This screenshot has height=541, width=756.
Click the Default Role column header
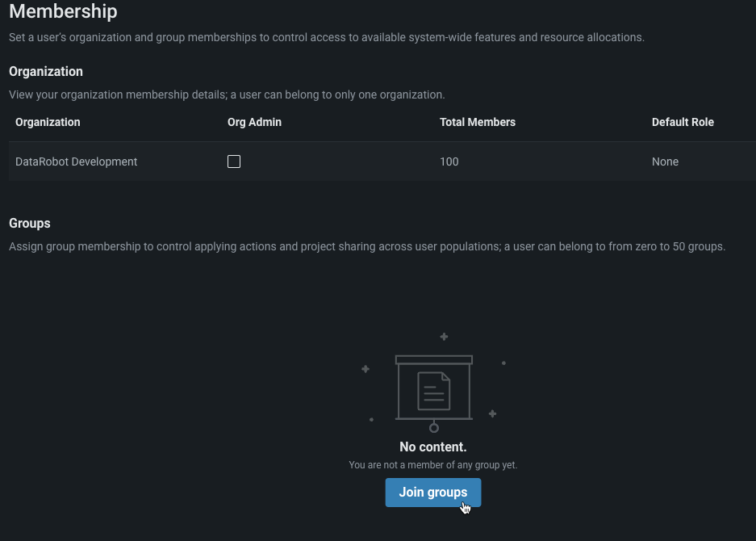tap(683, 122)
